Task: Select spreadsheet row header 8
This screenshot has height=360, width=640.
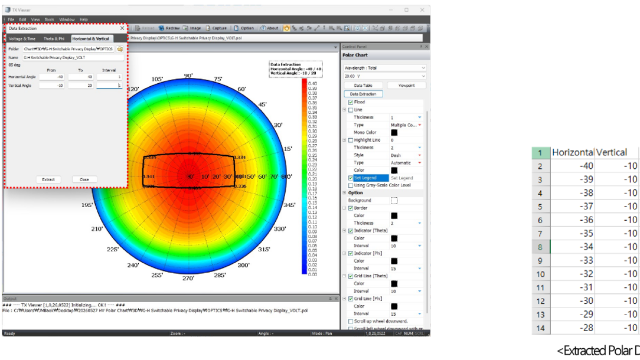Action: 540,247
